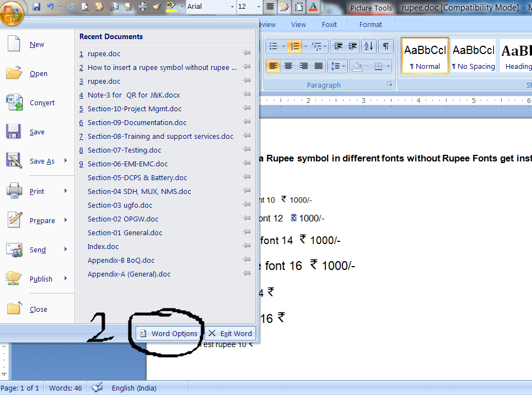The image size is (532, 395).
Task: Apply the red font color button
Action: pos(314,7)
